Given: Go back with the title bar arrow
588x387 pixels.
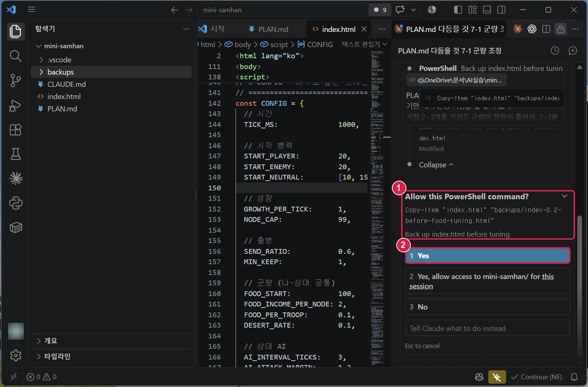Looking at the screenshot, I should [x=175, y=10].
